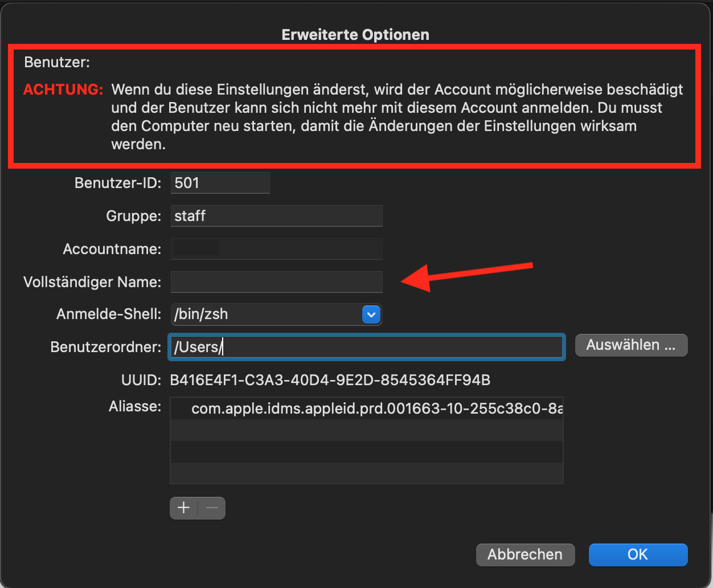The image size is (713, 588).
Task: Click the Abbrechen button
Action: coord(525,554)
